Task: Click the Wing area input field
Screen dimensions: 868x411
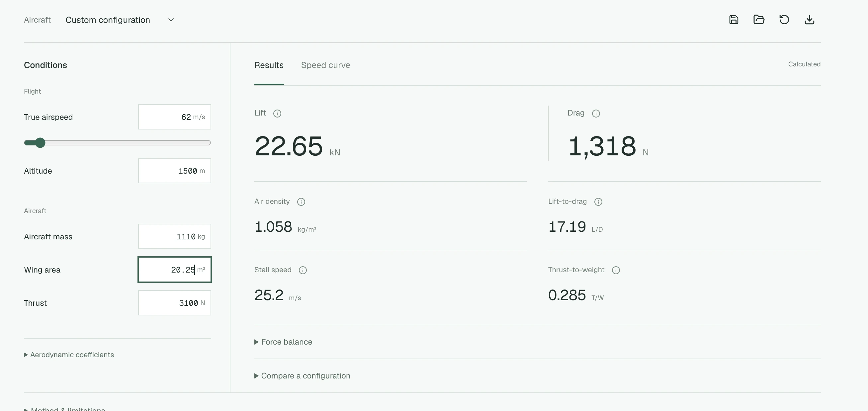Action: coord(175,270)
